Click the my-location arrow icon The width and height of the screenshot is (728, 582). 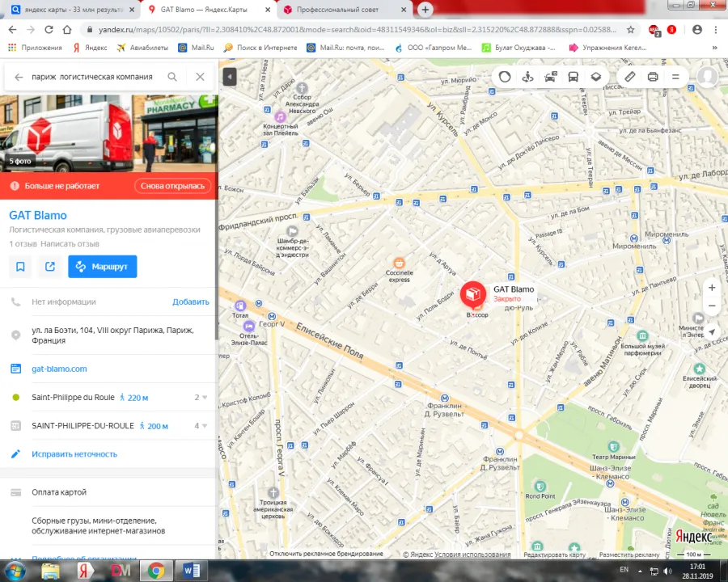pyautogui.click(x=712, y=332)
